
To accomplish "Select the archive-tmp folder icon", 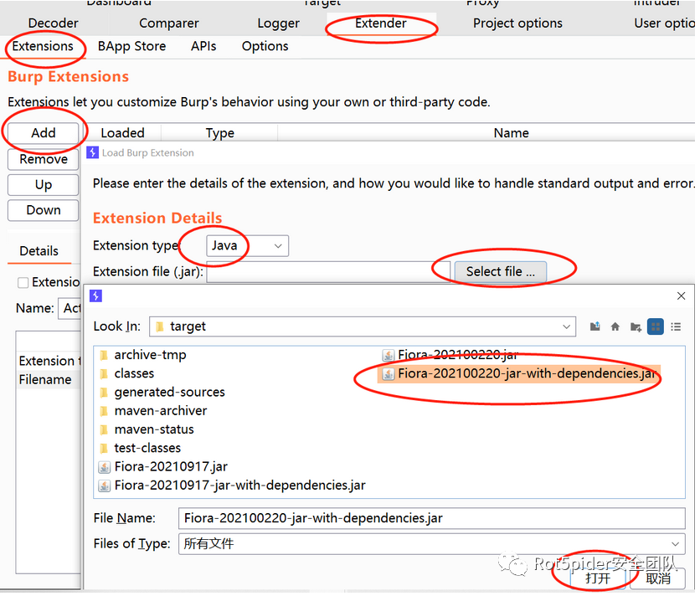I will point(104,356).
